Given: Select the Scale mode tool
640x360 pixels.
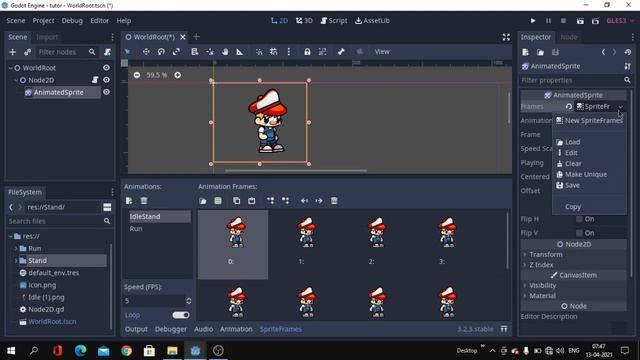Looking at the screenshot, I should click(x=176, y=51).
